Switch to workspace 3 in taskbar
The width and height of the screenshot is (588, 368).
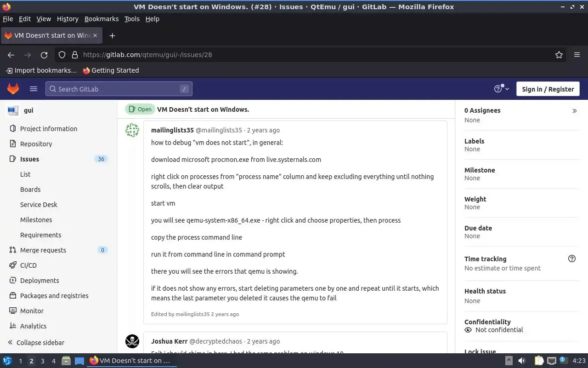coord(42,361)
